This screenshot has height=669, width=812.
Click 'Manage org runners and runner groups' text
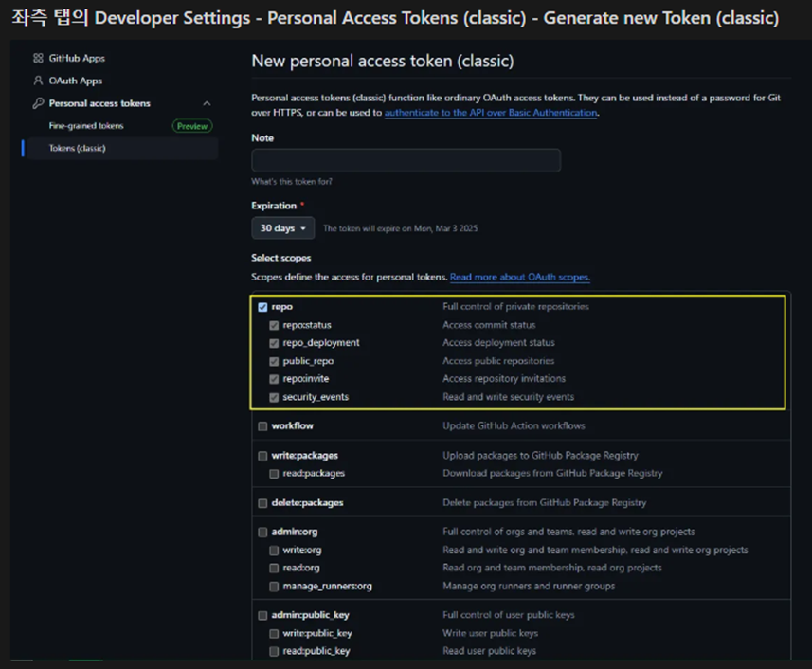[529, 586]
